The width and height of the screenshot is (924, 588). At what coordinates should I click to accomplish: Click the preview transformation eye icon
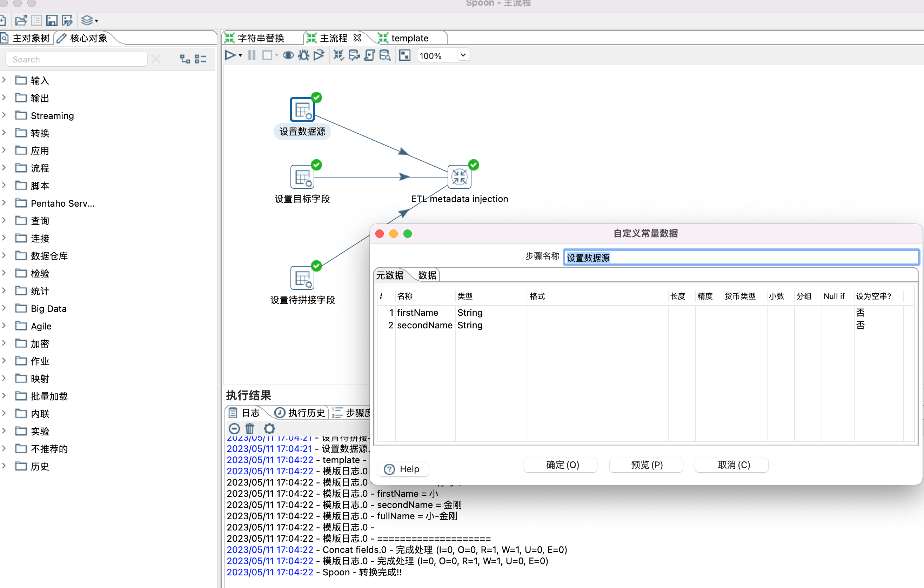(x=288, y=56)
